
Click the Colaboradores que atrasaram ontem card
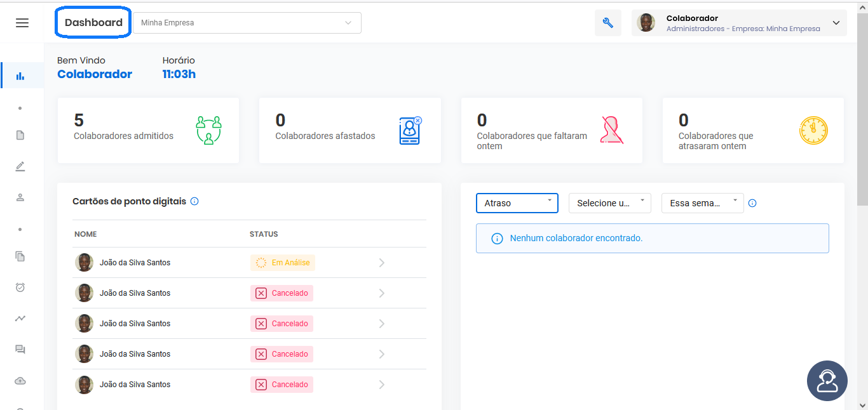pyautogui.click(x=753, y=130)
